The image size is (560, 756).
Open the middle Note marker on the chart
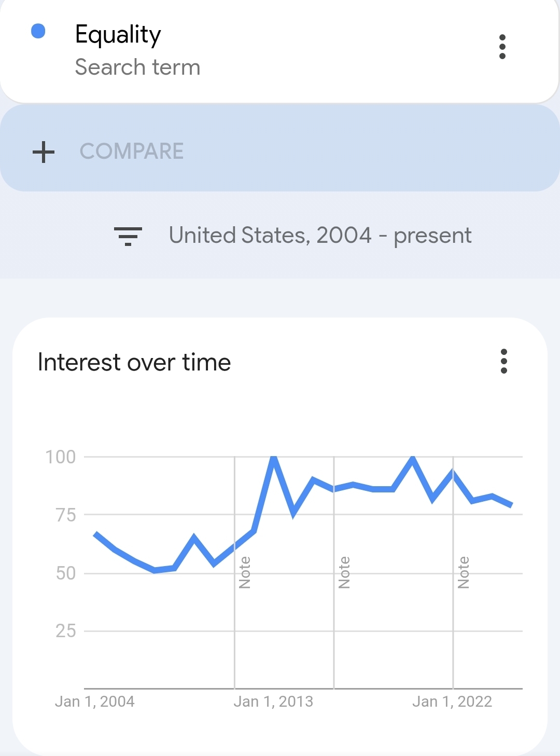point(344,572)
